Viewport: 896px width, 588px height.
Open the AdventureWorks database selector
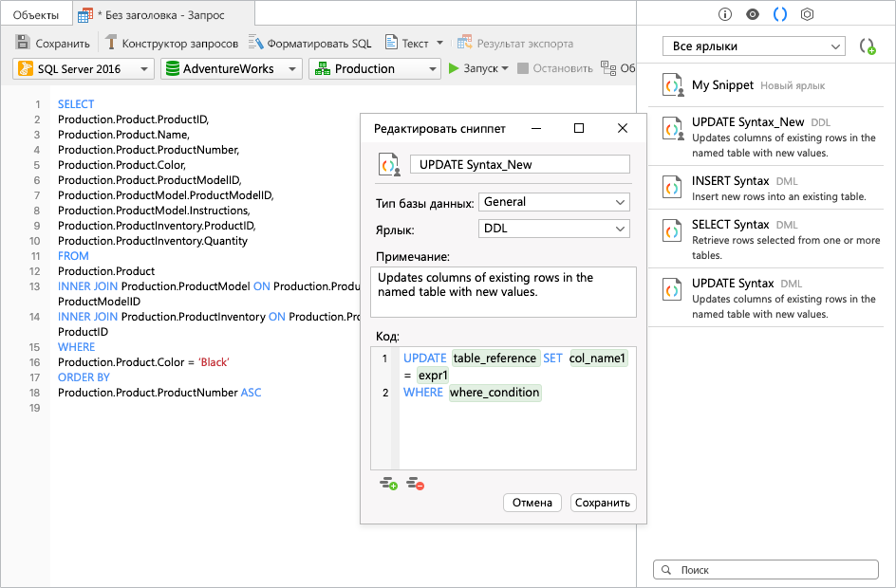tap(231, 69)
